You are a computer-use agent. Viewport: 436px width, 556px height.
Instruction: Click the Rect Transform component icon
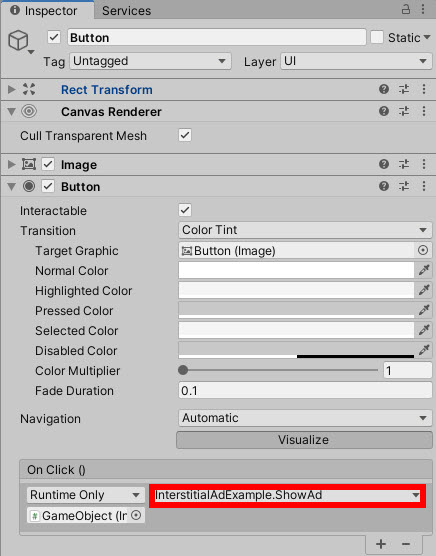29,89
